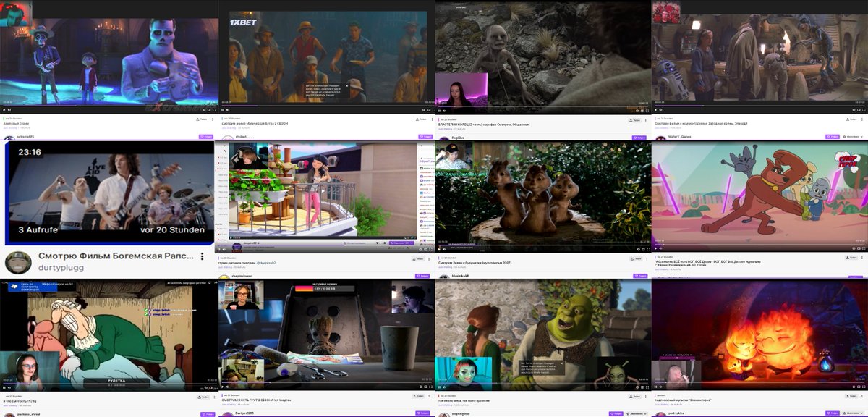This screenshot has height=417, width=868.
Task: Follow the Davigar2284 channel
Action: [x=422, y=413]
